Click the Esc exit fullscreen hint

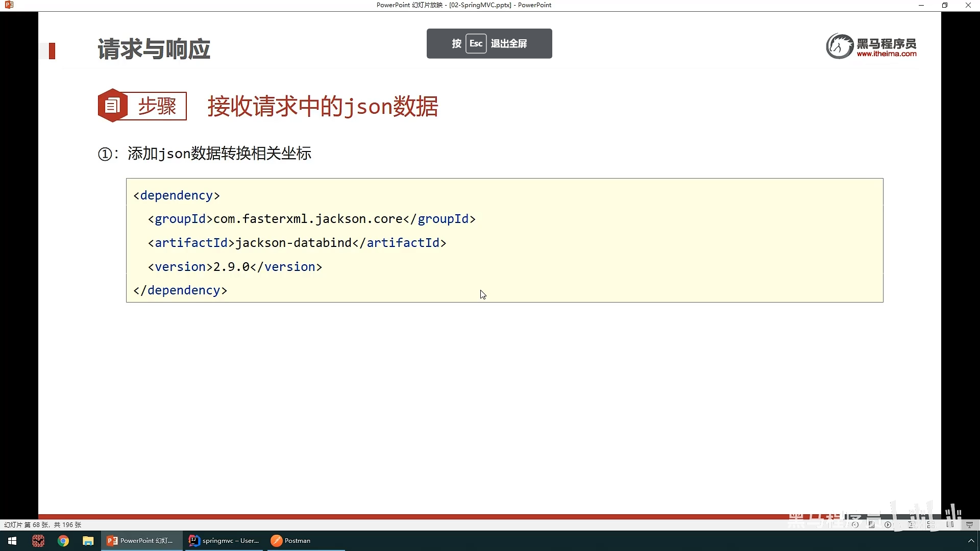489,43
